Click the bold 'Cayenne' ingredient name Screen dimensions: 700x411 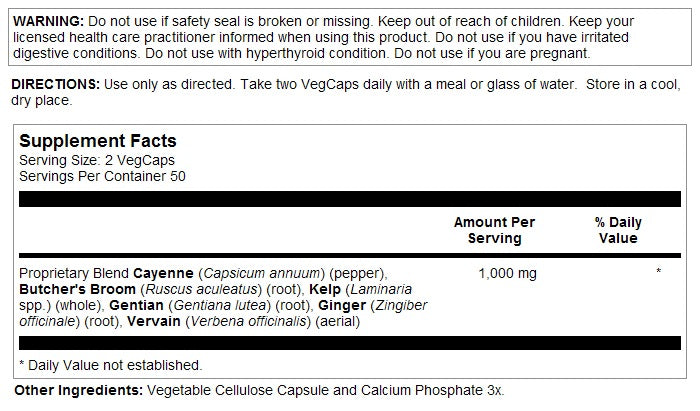point(162,273)
